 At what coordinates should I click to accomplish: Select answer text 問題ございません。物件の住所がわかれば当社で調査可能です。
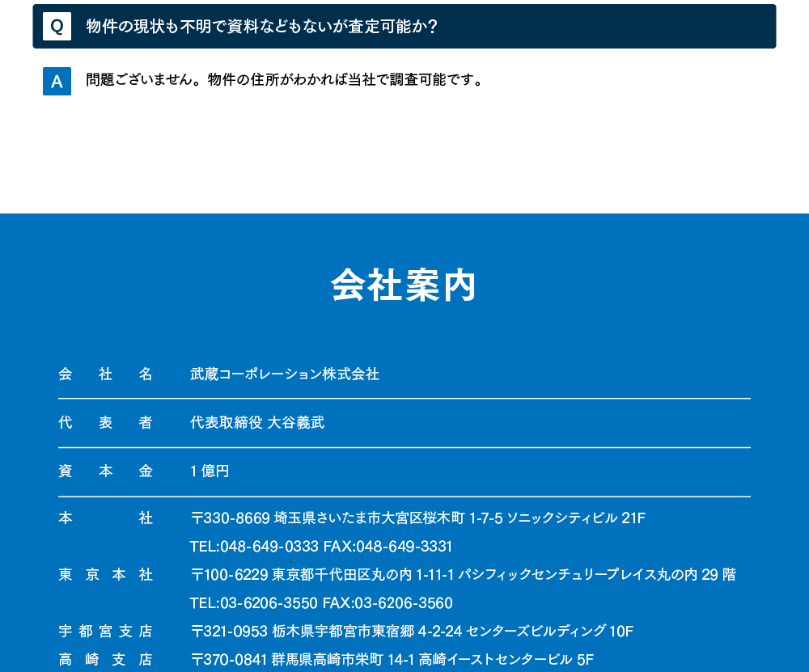[285, 80]
